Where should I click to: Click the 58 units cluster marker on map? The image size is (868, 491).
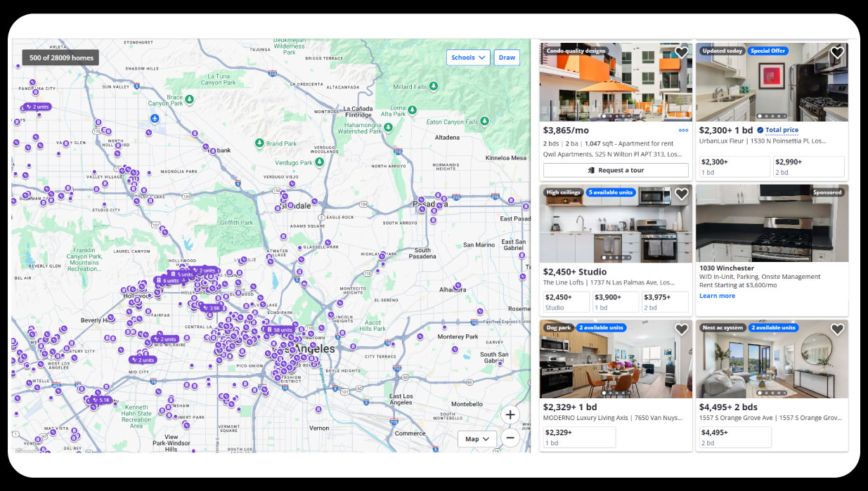coord(278,329)
